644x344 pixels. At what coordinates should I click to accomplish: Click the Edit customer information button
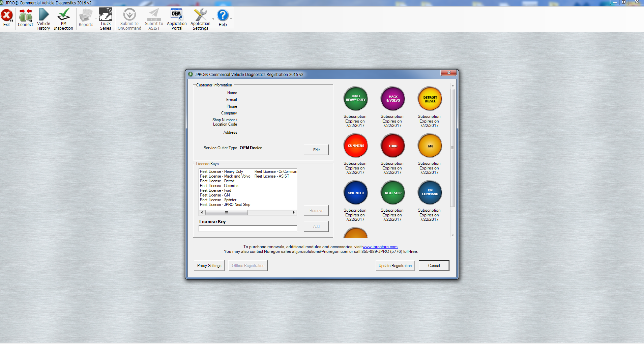pyautogui.click(x=316, y=150)
